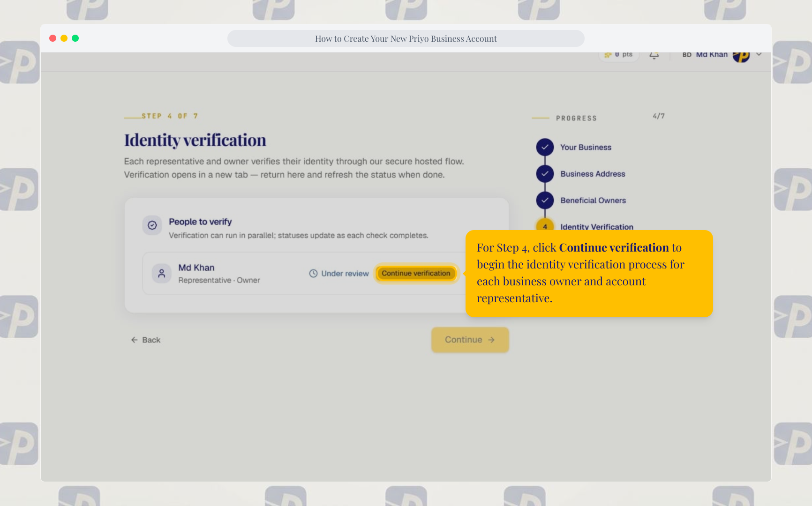Click the People to verify title
812x506 pixels.
(200, 222)
